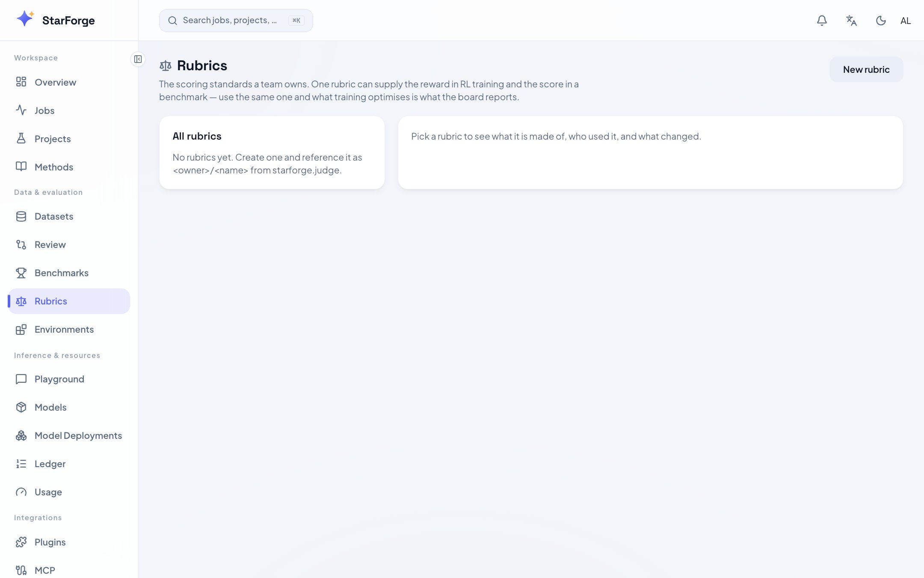Open the language translation switcher
The width and height of the screenshot is (924, 578).
[851, 21]
